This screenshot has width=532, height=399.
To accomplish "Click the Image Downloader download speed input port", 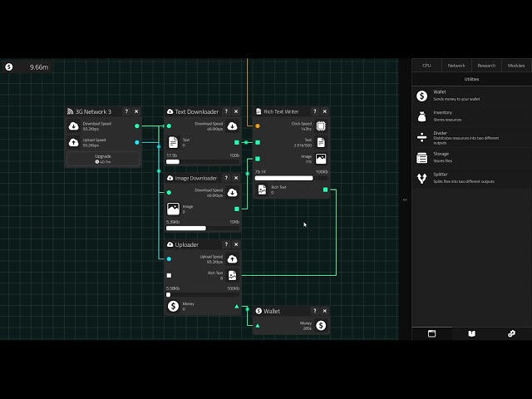I will click(x=169, y=192).
